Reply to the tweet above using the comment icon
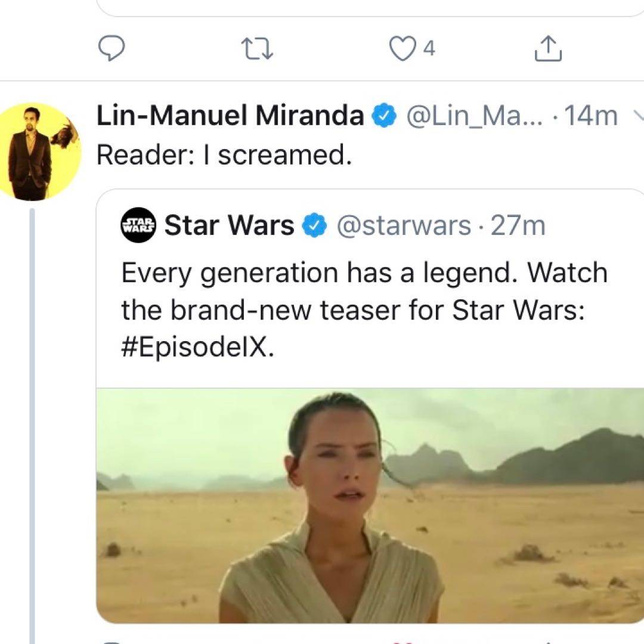The image size is (644, 644). point(111,49)
